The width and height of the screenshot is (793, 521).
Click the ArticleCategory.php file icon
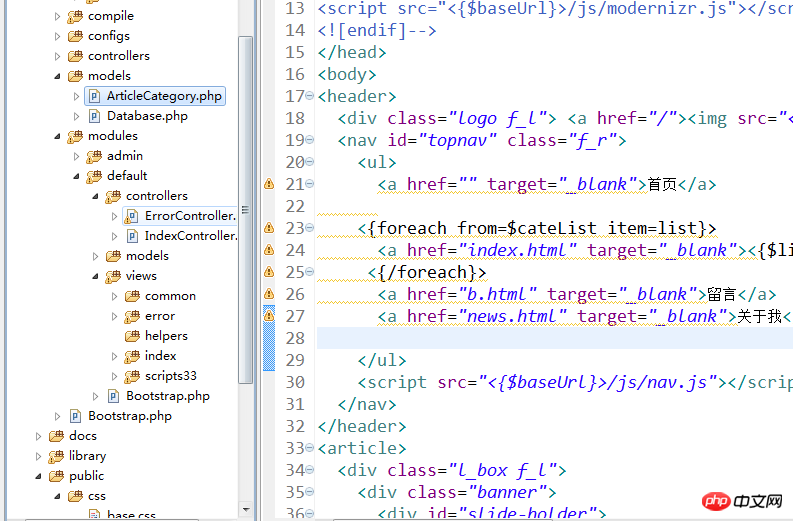pos(94,96)
